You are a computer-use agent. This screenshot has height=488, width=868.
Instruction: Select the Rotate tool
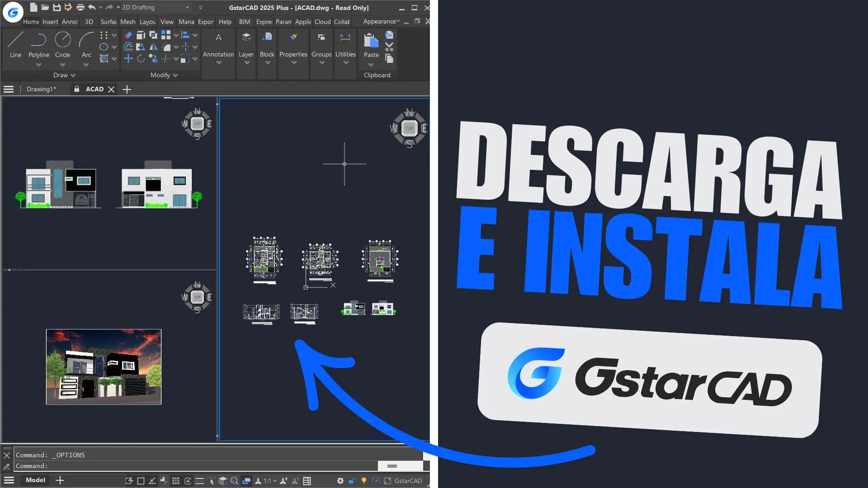(x=141, y=59)
